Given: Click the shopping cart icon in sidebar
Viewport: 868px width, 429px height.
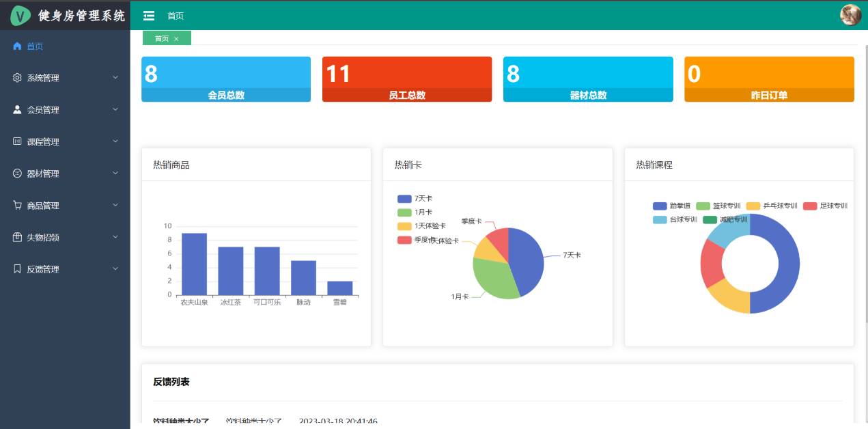Looking at the screenshot, I should pyautogui.click(x=18, y=206).
